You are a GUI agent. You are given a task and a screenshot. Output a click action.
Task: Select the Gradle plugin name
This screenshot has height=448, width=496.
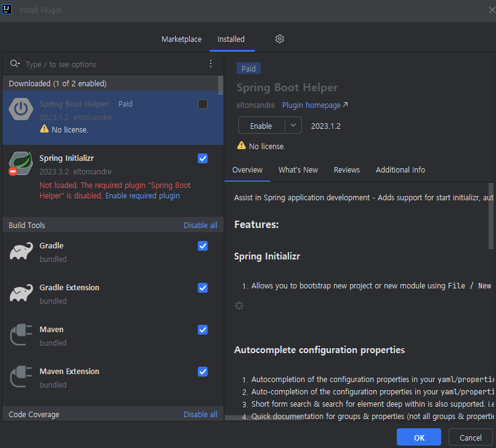coord(52,245)
